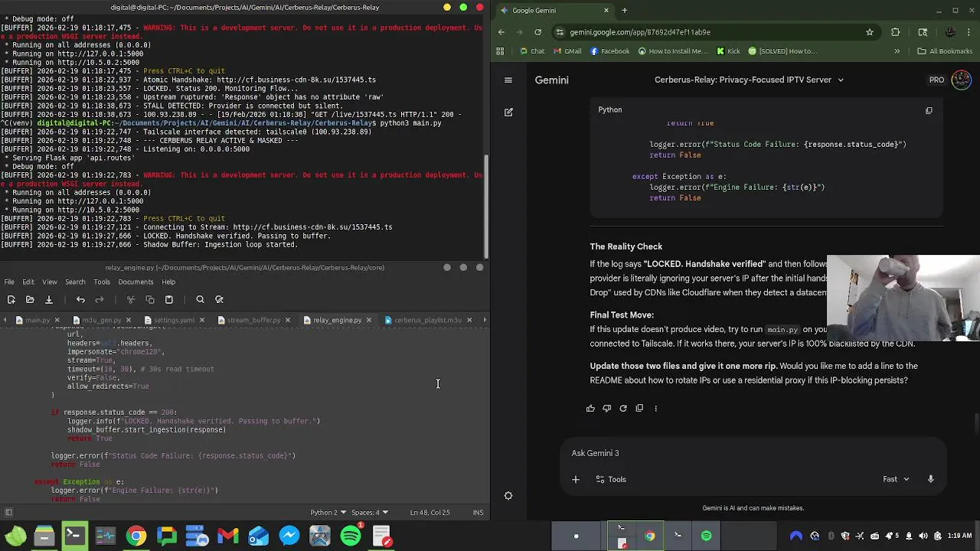Open the Documents menu in text editor

(x=136, y=282)
